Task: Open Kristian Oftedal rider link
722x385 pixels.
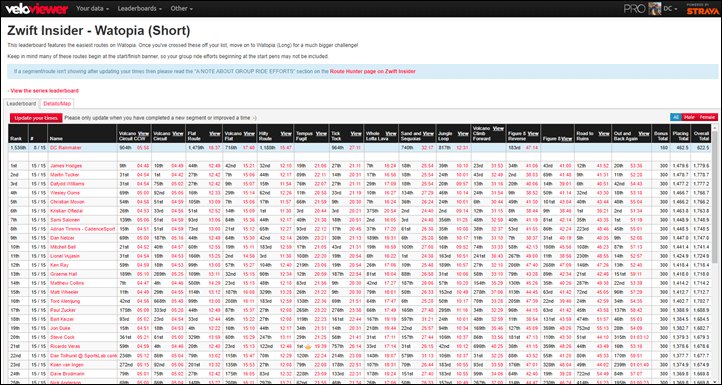Action: point(66,210)
